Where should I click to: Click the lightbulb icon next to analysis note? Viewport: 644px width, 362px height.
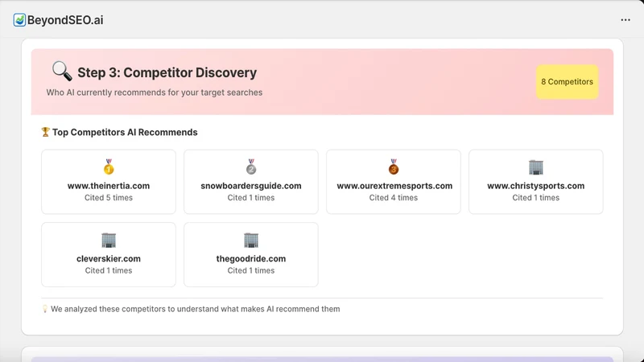tap(45, 309)
